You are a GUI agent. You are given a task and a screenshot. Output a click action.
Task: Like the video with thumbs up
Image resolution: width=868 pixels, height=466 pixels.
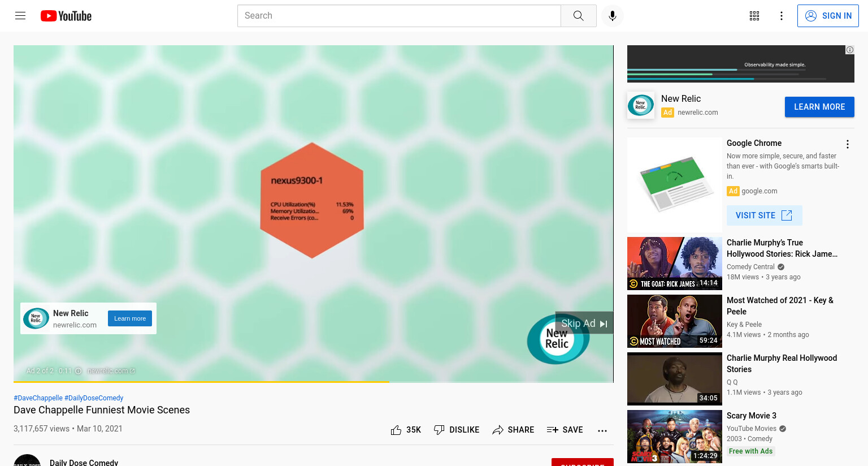[x=396, y=430]
